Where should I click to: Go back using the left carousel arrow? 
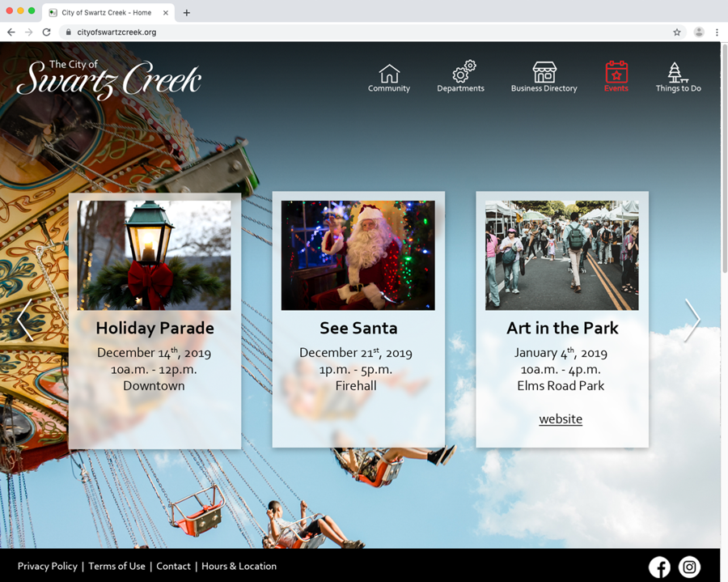[25, 320]
